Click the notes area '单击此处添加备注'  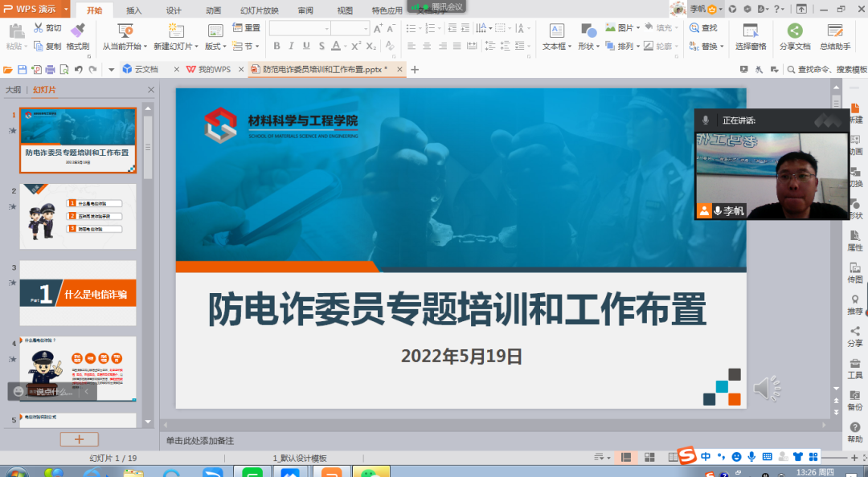(x=200, y=441)
